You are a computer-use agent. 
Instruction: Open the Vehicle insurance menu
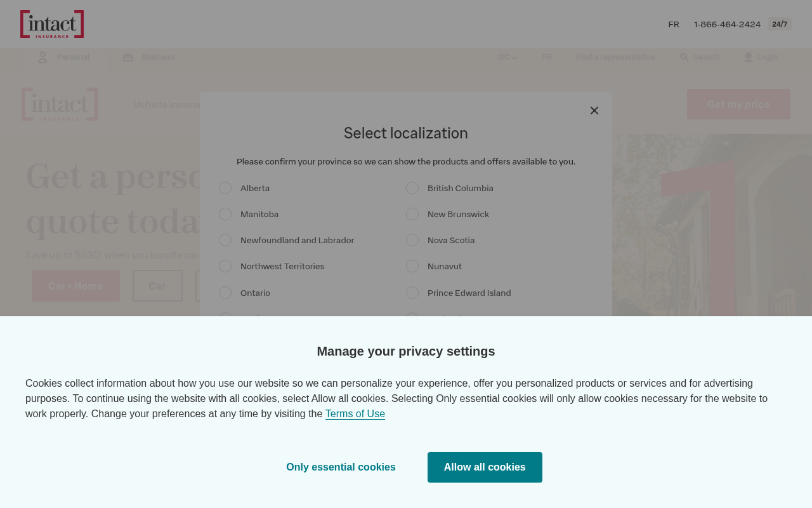[167, 104]
